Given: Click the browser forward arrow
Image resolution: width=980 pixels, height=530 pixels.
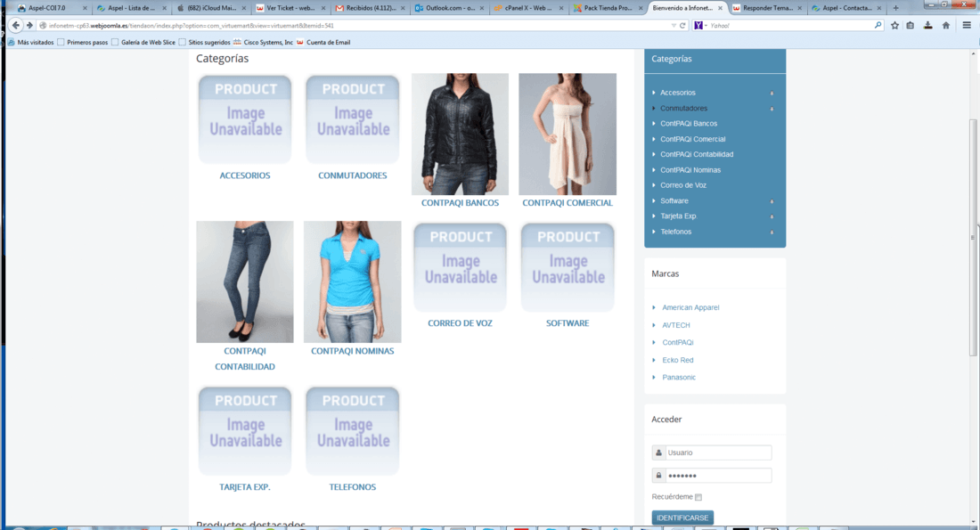Looking at the screenshot, I should tap(29, 26).
